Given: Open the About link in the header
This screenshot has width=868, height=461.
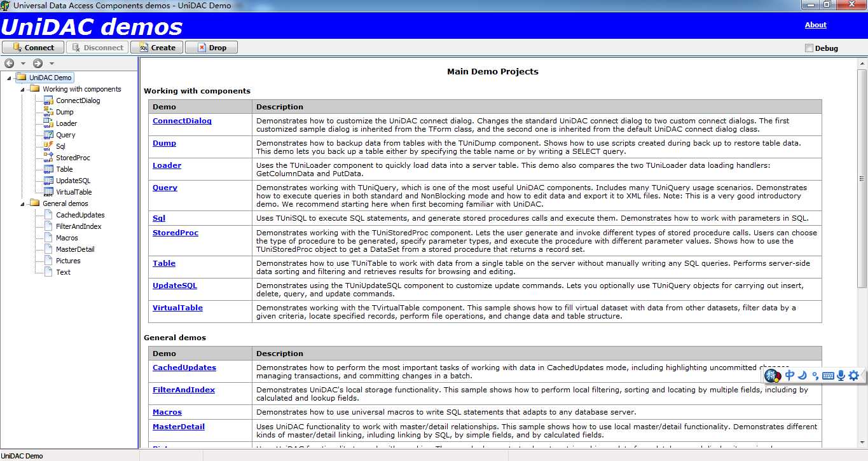Looking at the screenshot, I should coord(815,25).
